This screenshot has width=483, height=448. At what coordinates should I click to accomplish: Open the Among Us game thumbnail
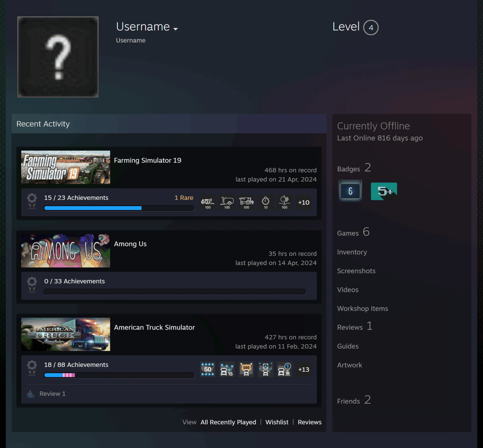pyautogui.click(x=66, y=251)
